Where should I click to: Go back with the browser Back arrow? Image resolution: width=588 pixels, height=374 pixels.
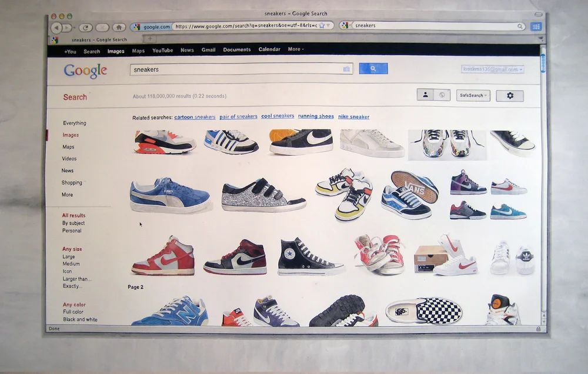tap(56, 28)
